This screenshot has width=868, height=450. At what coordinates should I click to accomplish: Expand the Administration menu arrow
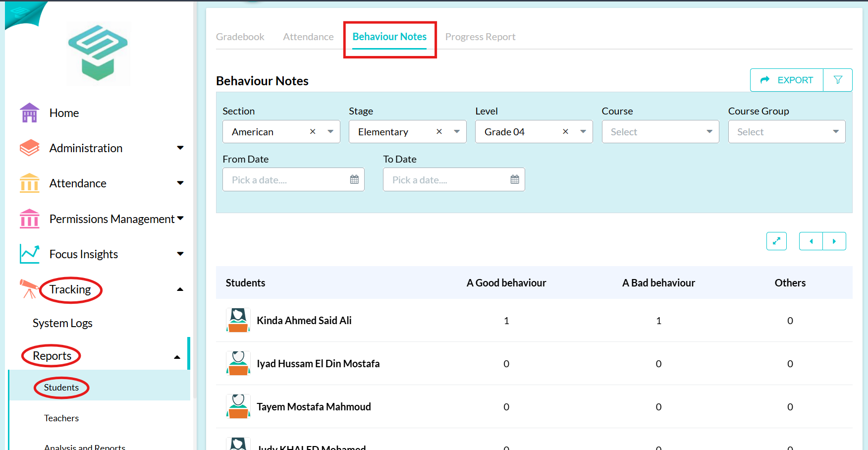(180, 148)
